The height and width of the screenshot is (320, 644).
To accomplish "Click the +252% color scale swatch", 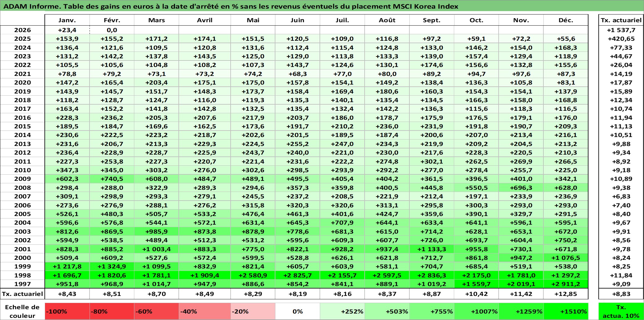I will pyautogui.click(x=342, y=311).
